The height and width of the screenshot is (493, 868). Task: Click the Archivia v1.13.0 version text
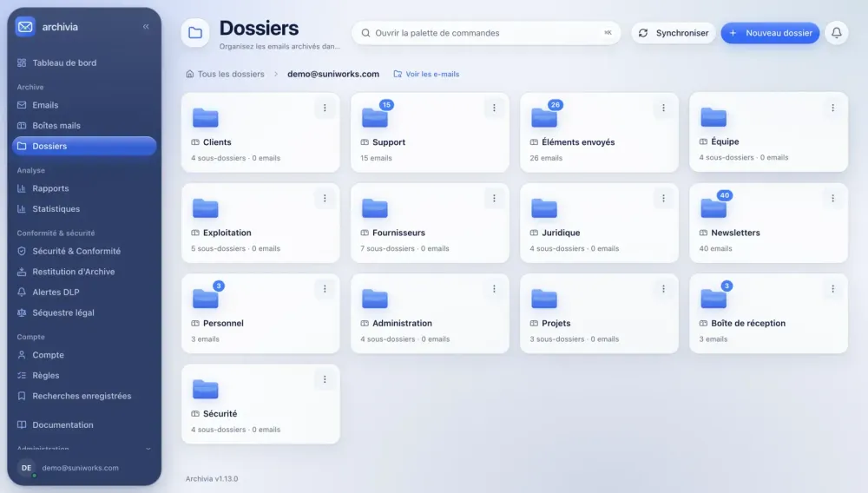tap(212, 478)
